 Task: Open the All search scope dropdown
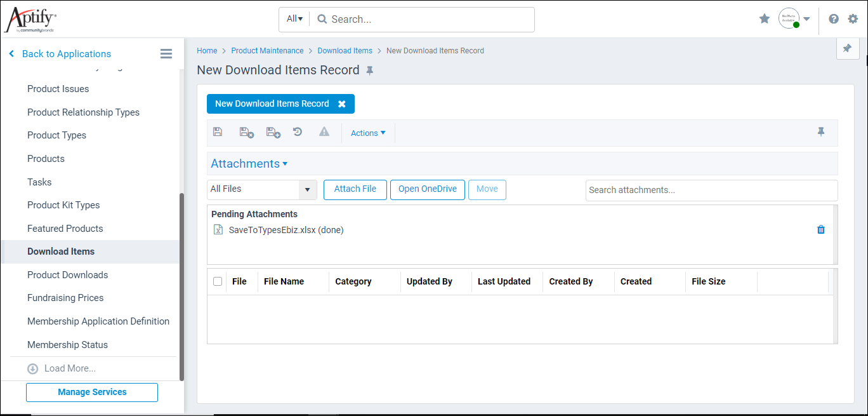294,18
